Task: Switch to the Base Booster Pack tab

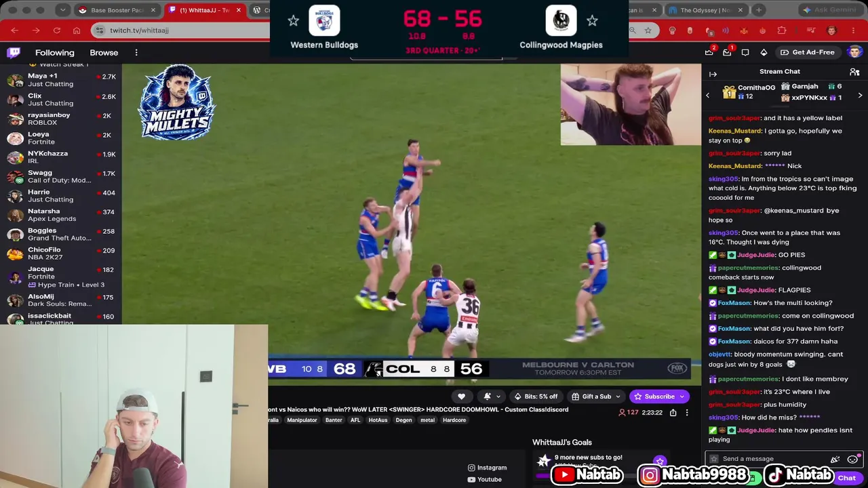Action: [x=118, y=10]
